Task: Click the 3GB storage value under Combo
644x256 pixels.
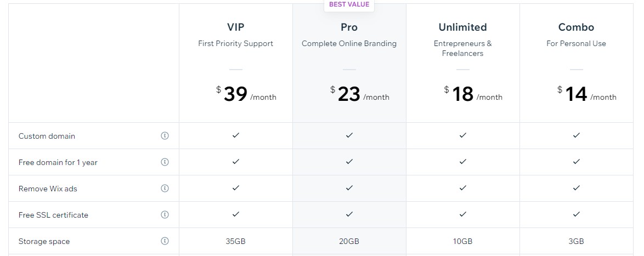Action: [x=576, y=241]
